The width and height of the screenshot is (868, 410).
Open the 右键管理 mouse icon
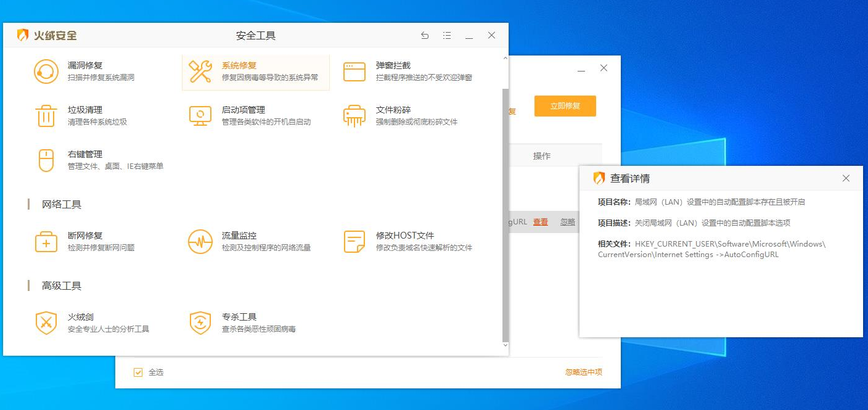[46, 160]
